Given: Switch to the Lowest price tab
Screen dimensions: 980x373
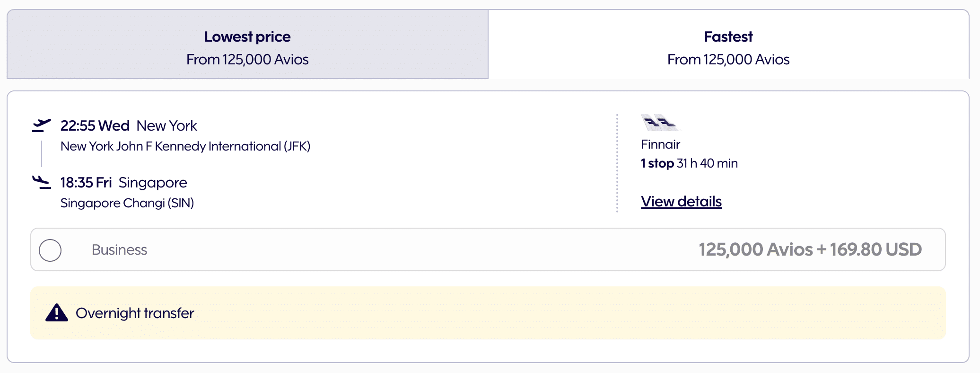Looking at the screenshot, I should 247,44.
